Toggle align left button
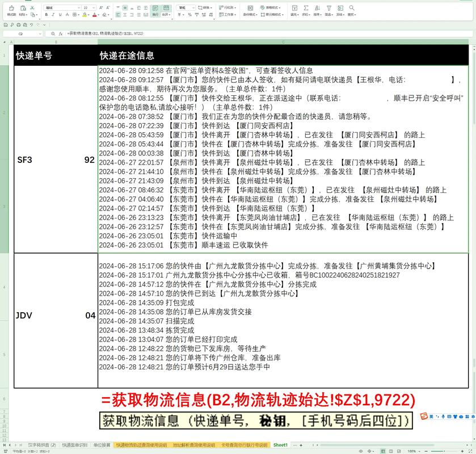This screenshot has height=454, width=476. [118, 15]
